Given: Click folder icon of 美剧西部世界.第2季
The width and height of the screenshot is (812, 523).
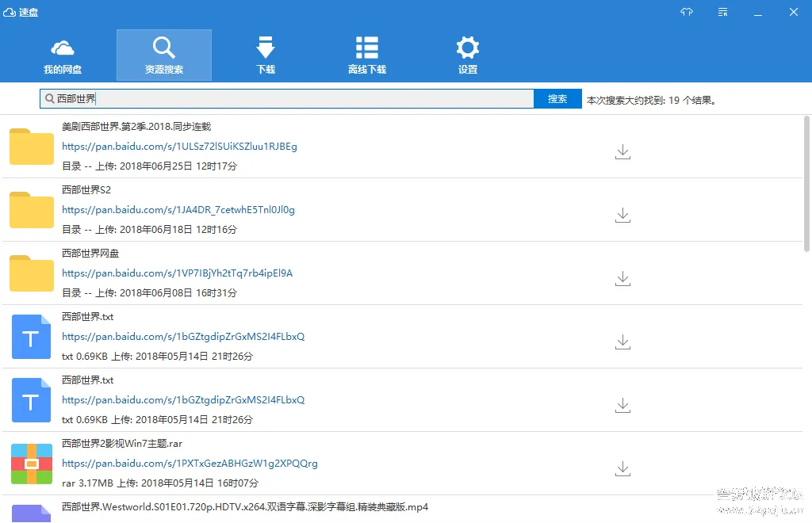Looking at the screenshot, I should [x=32, y=147].
